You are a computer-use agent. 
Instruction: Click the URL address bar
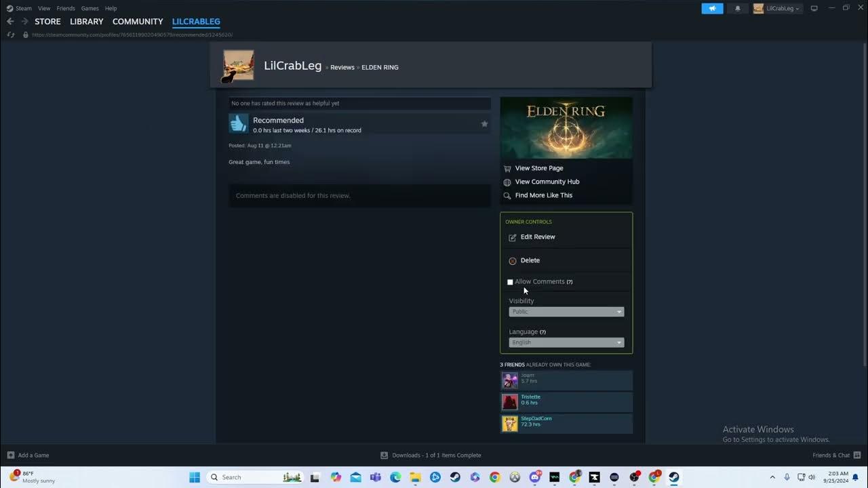coord(132,35)
